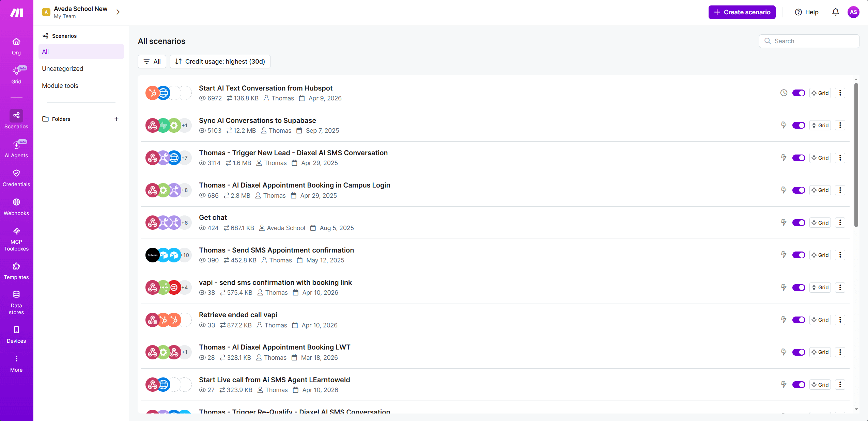This screenshot has height=421, width=868.
Task: Click the Create scenario button
Action: [x=742, y=12]
